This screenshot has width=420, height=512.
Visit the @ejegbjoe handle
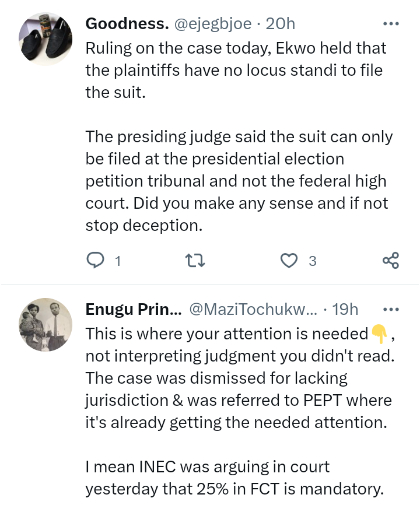point(212,24)
